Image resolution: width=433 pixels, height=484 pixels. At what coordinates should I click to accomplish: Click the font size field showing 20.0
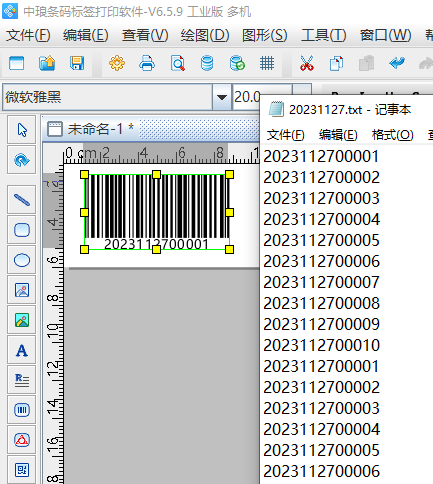(x=247, y=97)
